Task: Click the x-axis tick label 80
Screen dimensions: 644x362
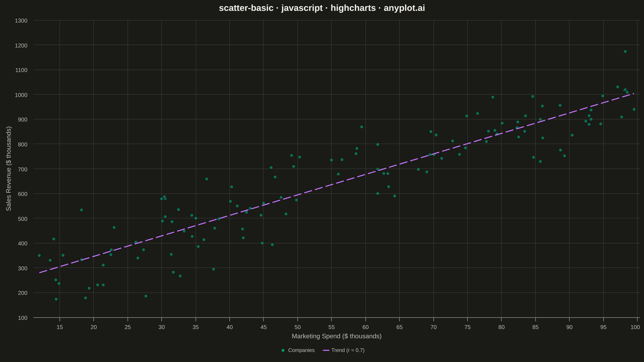Action: point(502,327)
